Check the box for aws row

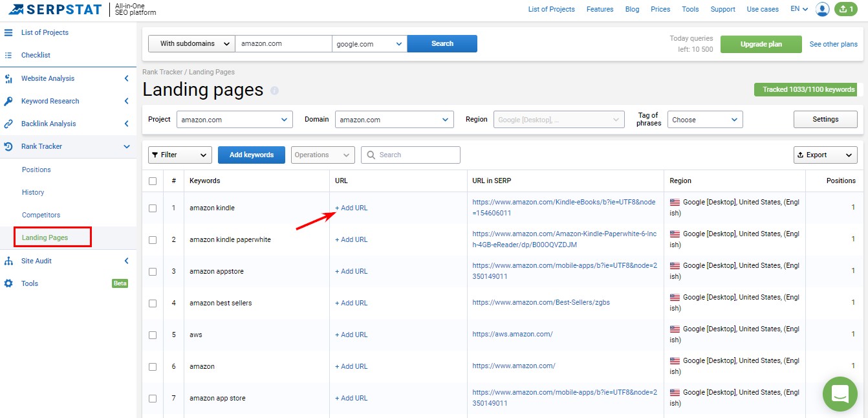153,335
